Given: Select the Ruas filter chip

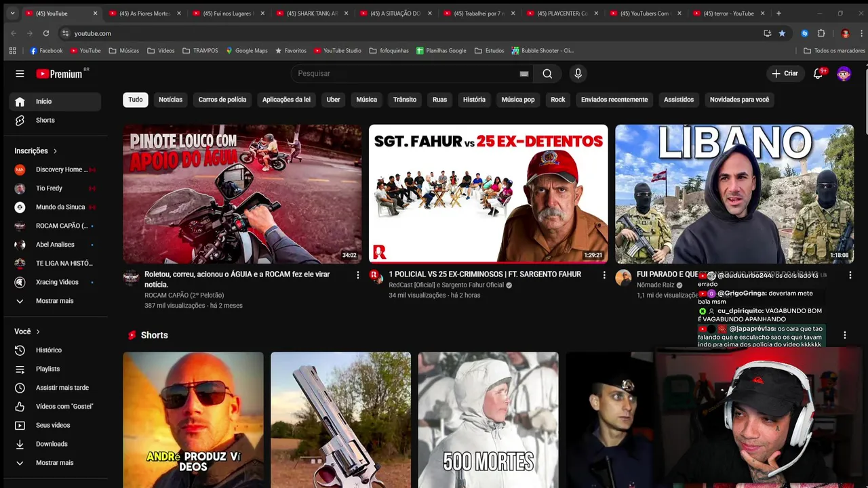Looking at the screenshot, I should click(439, 100).
